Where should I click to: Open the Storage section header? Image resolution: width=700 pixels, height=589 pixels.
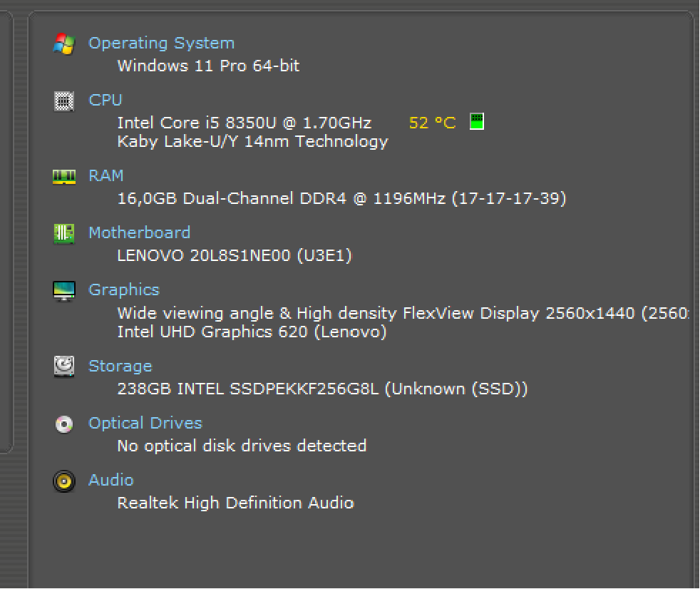(120, 366)
